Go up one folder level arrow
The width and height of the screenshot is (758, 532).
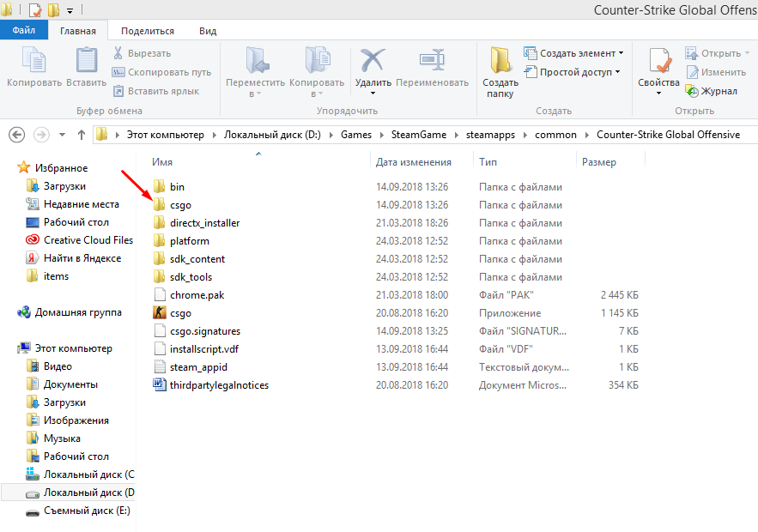click(82, 135)
